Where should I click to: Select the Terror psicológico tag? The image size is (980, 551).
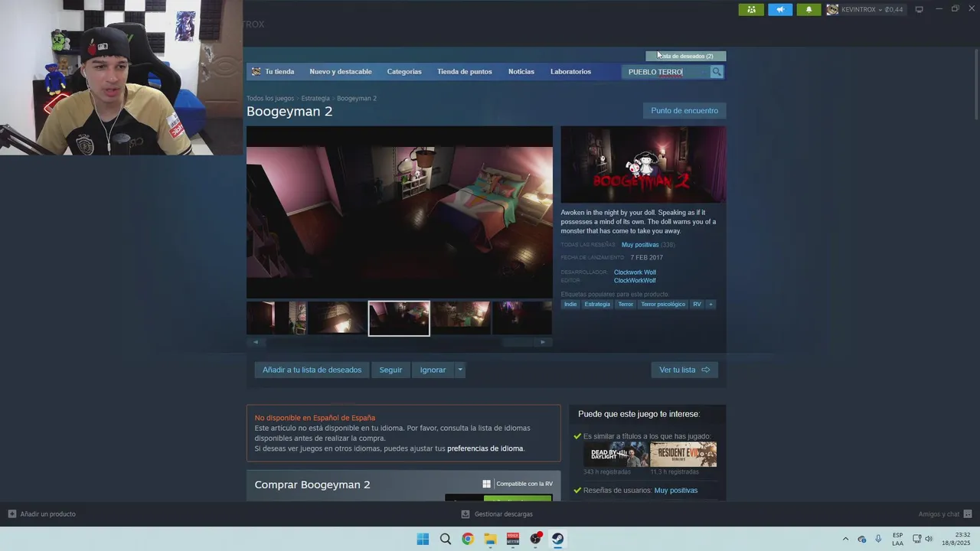[x=663, y=305]
